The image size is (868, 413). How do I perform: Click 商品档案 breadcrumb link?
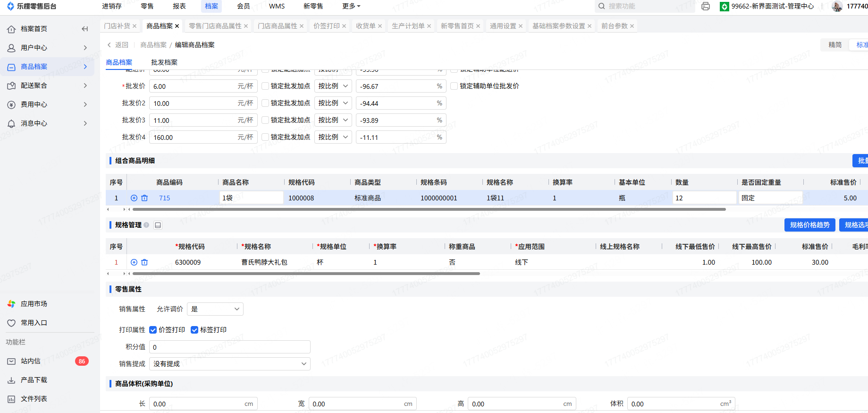coord(153,45)
